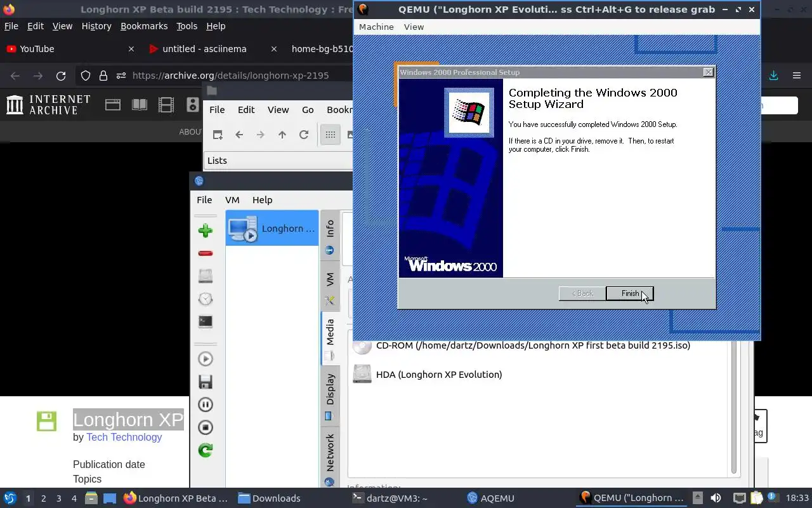Open the AQEMU File menu

(x=204, y=199)
